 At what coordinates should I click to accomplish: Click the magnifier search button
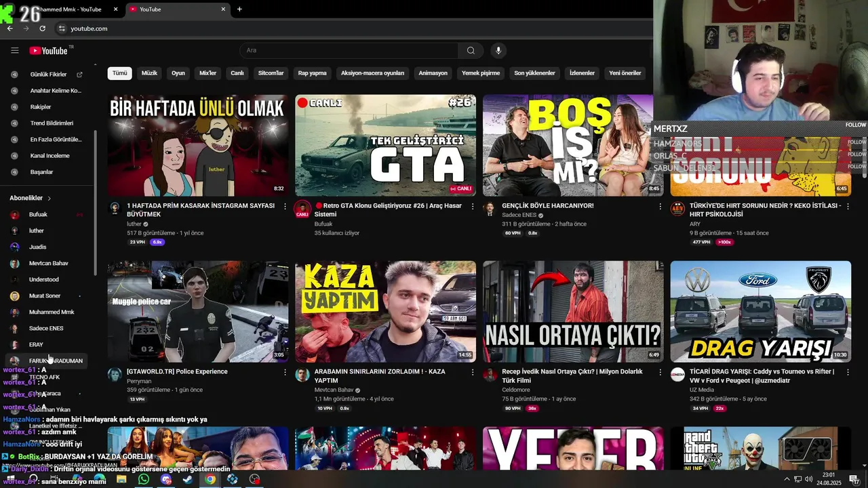[471, 50]
